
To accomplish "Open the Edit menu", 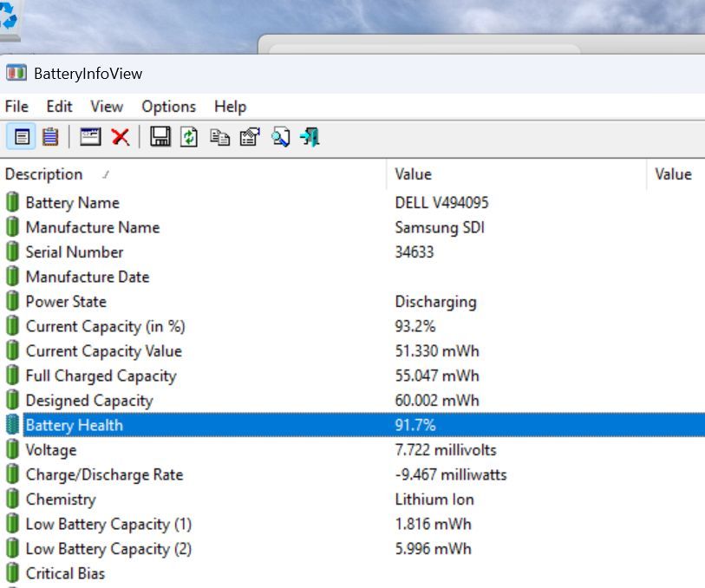I will tap(59, 107).
